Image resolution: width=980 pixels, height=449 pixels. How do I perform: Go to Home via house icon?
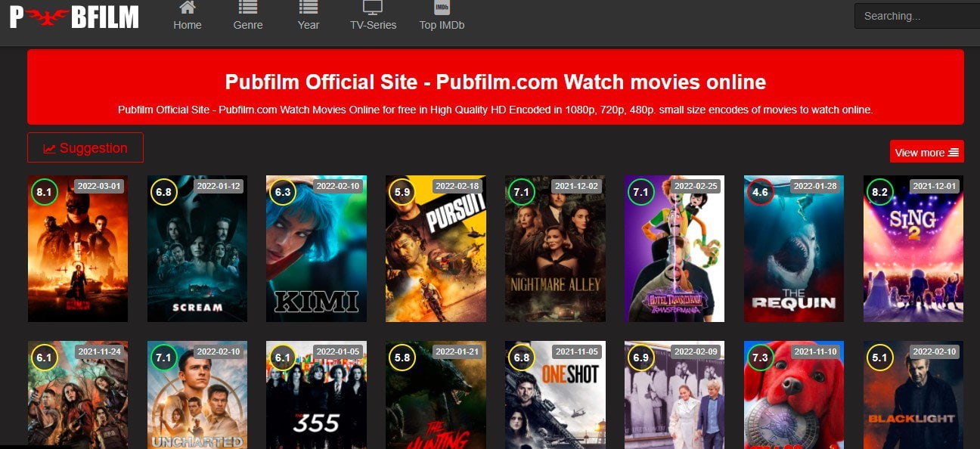click(187, 8)
